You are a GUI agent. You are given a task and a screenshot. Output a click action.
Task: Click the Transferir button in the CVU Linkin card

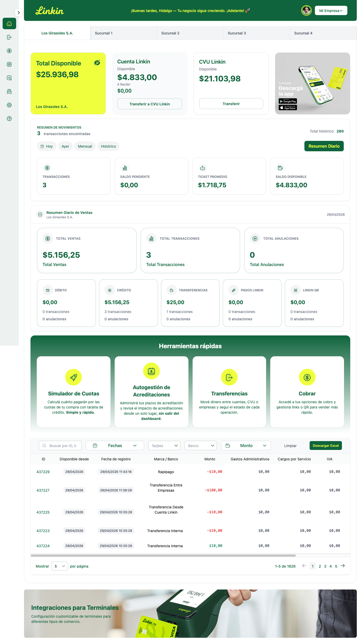231,104
